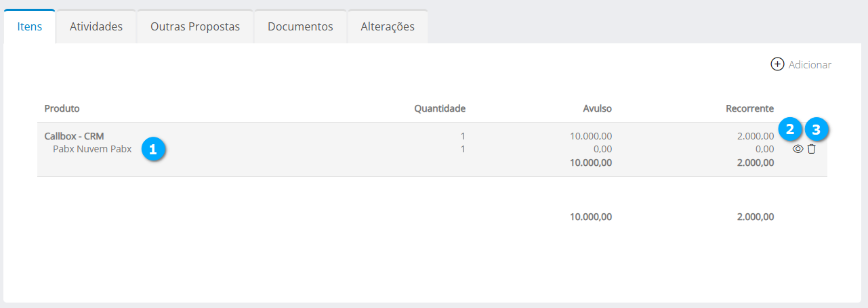Select the Itens tab
The image size is (868, 308).
30,27
